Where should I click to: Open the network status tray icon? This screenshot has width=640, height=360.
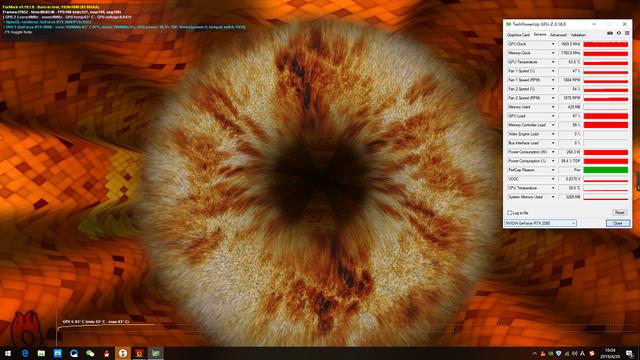point(567,353)
